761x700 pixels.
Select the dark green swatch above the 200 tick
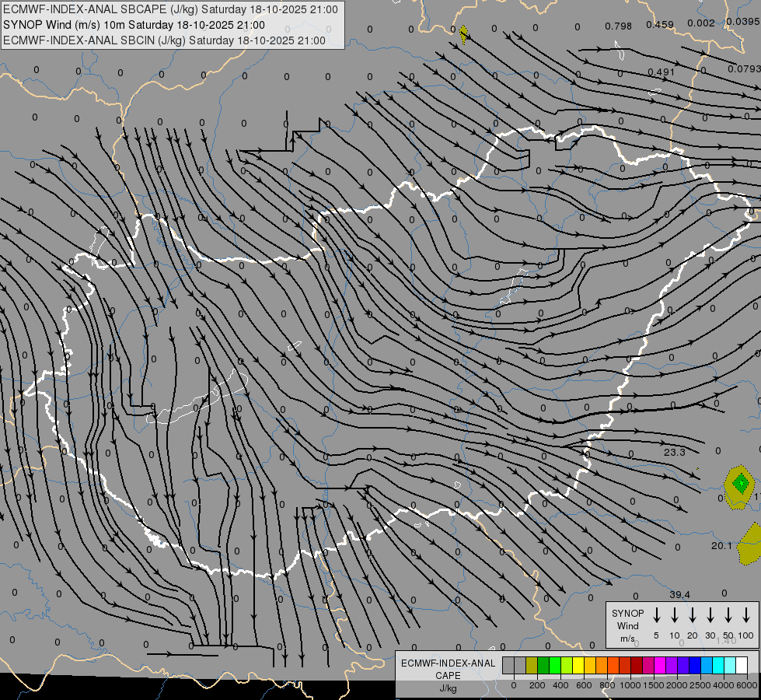click(x=543, y=665)
